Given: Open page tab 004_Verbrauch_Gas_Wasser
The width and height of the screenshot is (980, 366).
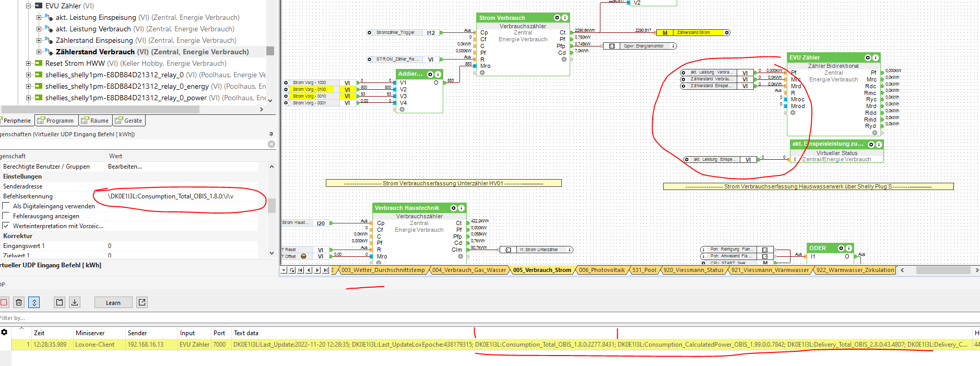Looking at the screenshot, I should click(469, 270).
